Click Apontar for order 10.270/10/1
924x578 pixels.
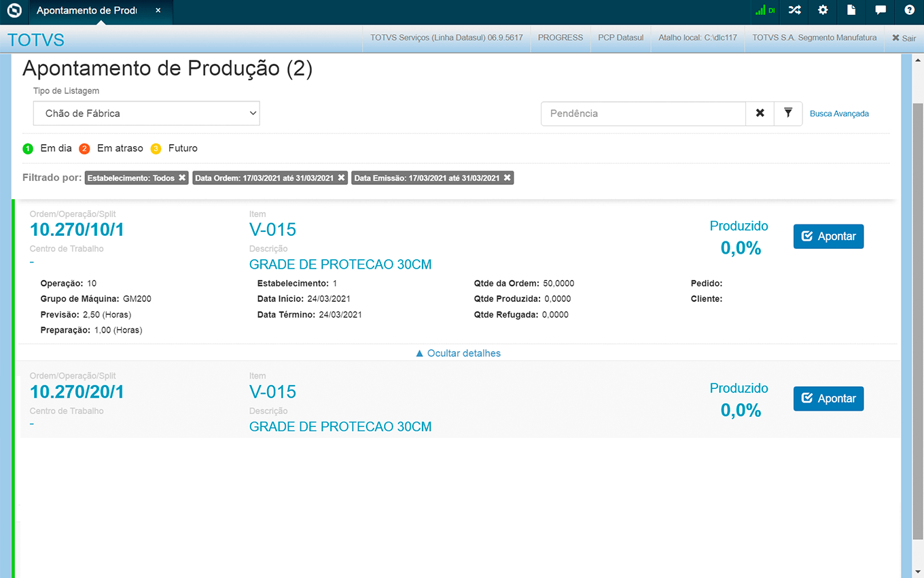(828, 237)
